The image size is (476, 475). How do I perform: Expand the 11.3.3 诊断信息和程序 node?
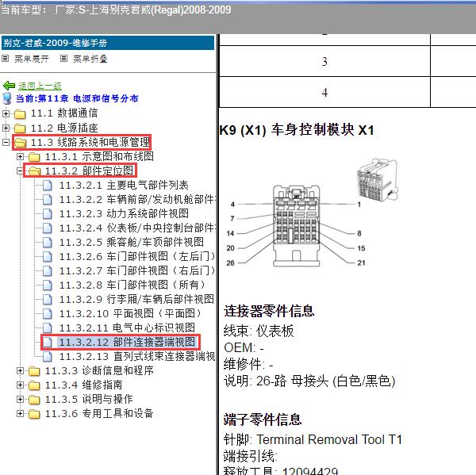click(x=20, y=370)
